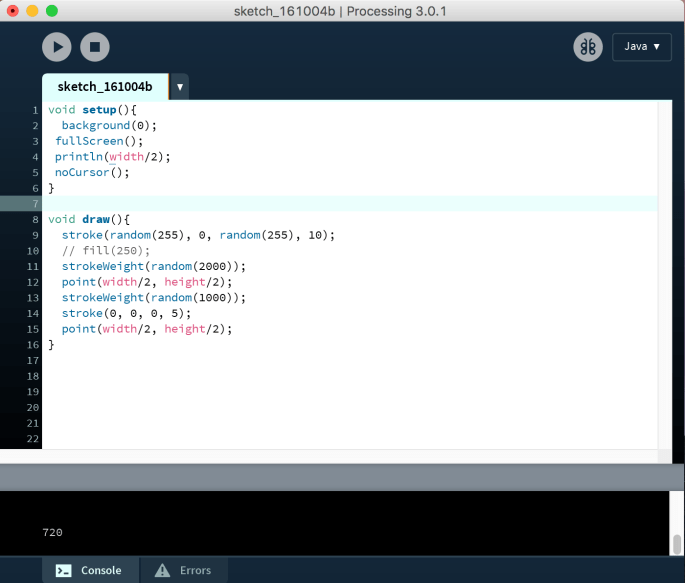Image resolution: width=685 pixels, height=583 pixels.
Task: Click the green zoom window button
Action: 52,10
